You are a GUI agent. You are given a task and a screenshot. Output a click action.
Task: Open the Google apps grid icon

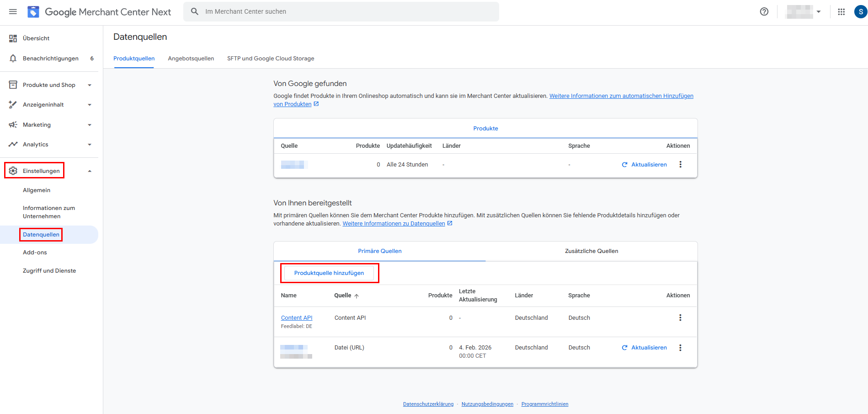point(841,11)
